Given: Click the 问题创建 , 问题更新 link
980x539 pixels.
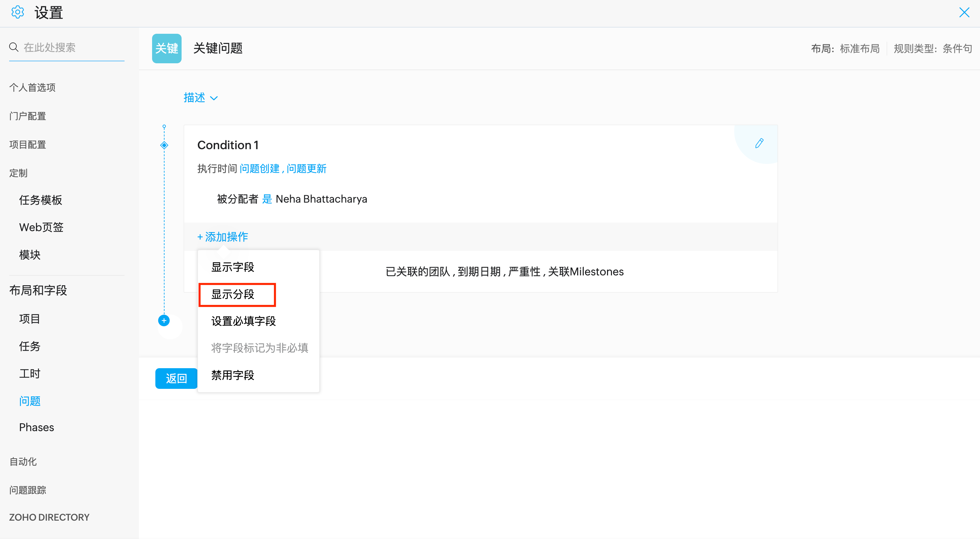Looking at the screenshot, I should click(x=283, y=169).
